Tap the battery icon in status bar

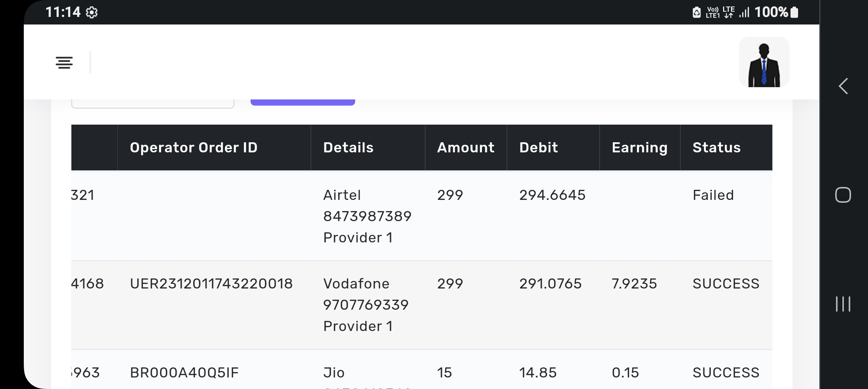coord(794,13)
